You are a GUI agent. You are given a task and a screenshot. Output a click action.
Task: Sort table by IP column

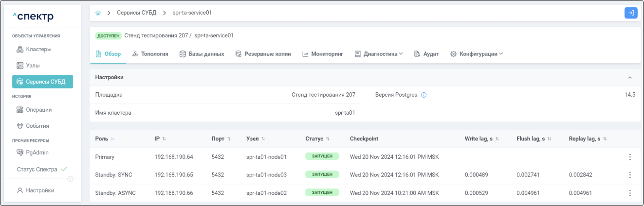pos(164,139)
